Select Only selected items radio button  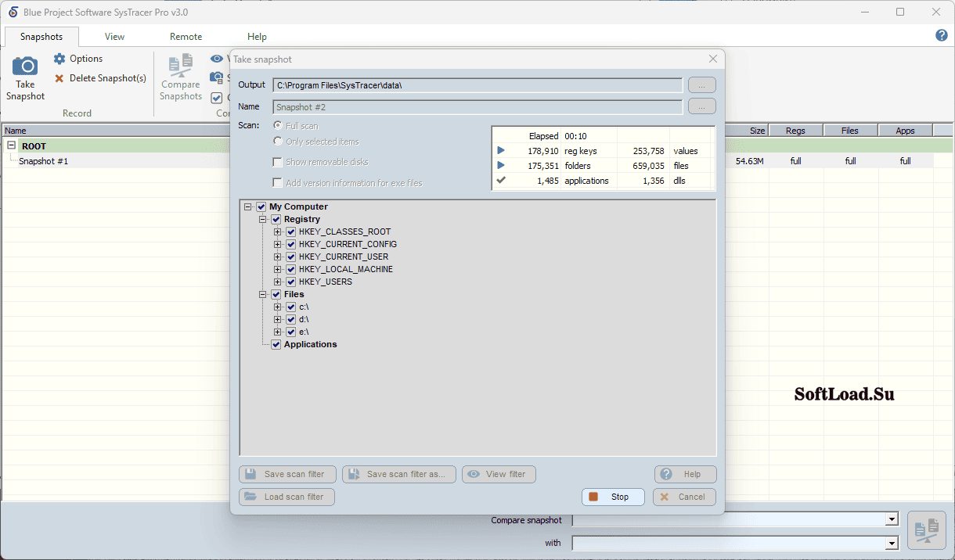tap(277, 141)
